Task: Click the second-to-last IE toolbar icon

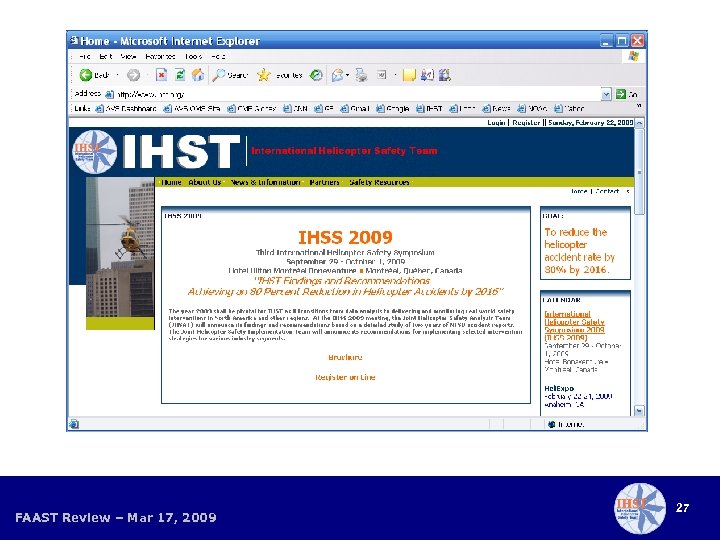Action: (x=427, y=75)
